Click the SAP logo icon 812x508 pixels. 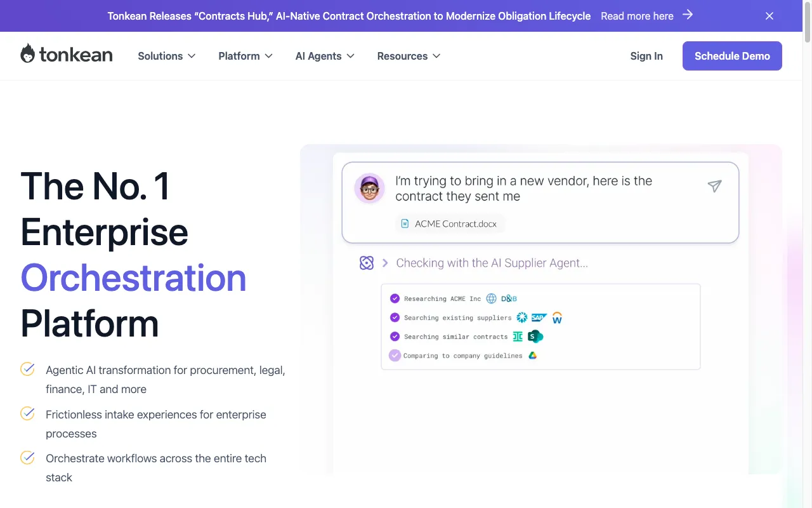click(539, 317)
